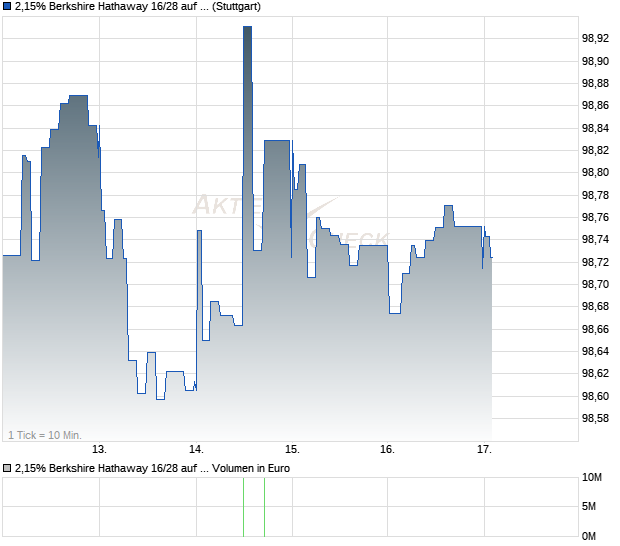This screenshot has height=546, width=620.
Task: Click the 98,86 price axis label
Action: pos(595,105)
